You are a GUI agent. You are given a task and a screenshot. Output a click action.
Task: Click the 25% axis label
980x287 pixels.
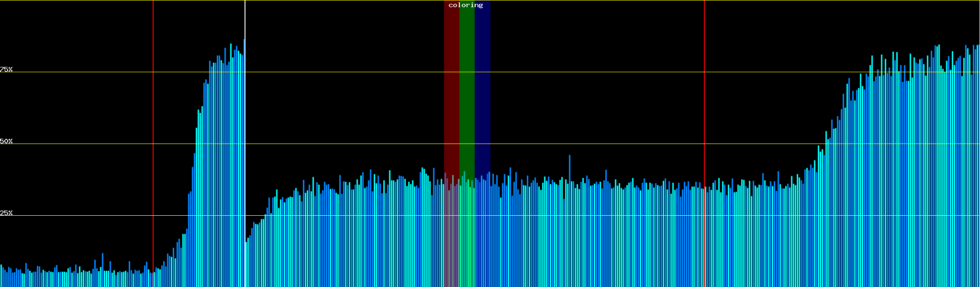click(x=6, y=213)
